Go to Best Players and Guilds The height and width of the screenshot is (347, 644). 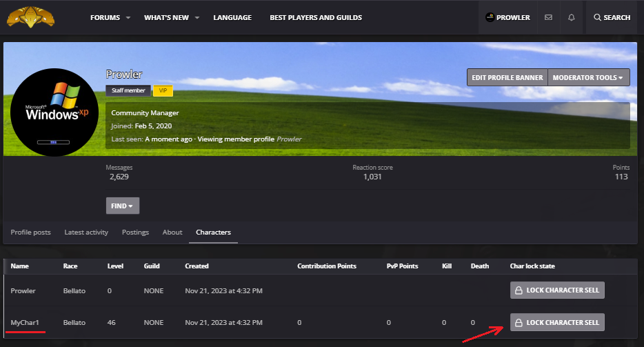click(316, 18)
